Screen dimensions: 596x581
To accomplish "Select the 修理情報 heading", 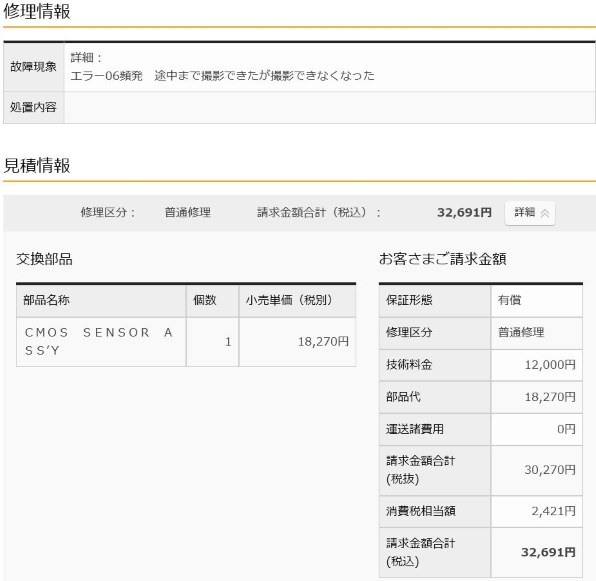I will (37, 11).
